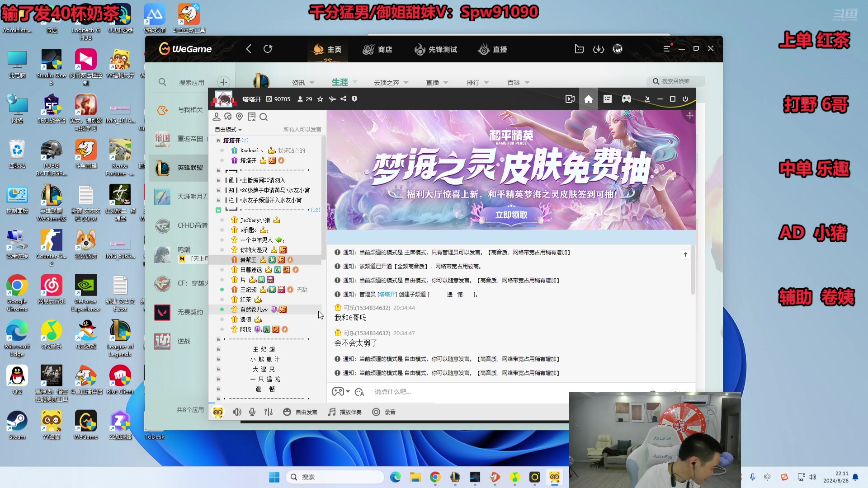Screen dimensions: 868x488
Task: Open the recent-contacts icon beside the user icon
Action: point(228,117)
